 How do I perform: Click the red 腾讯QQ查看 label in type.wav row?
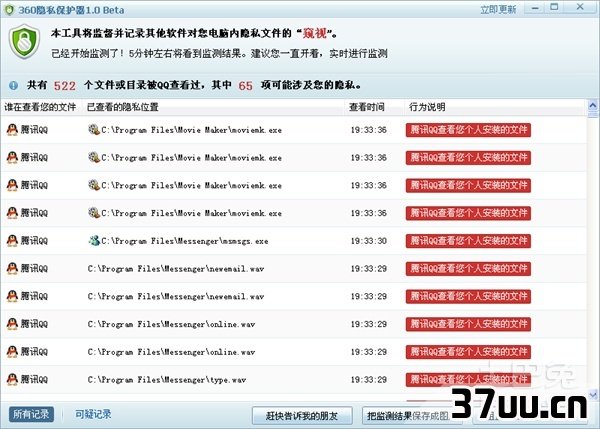pos(468,380)
